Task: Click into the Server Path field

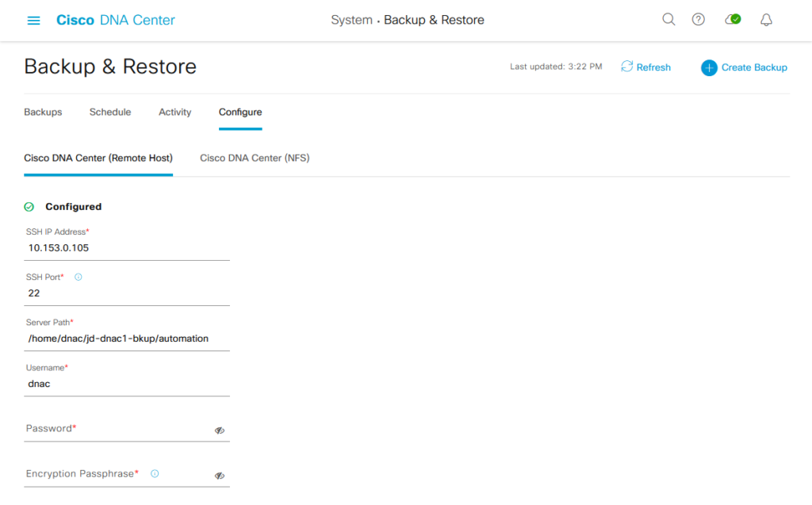Action: 127,339
